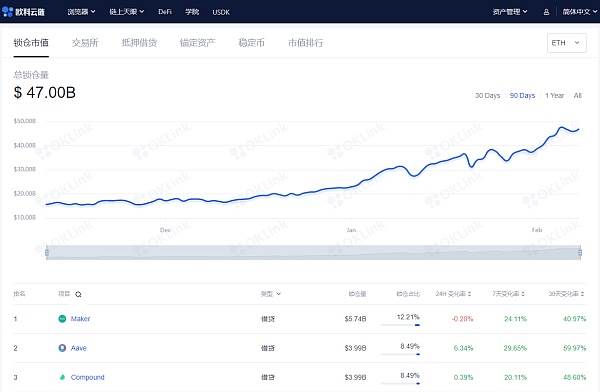Screen dimensions: 600x392
Task: Click the OKLink logo in header
Action: [24, 11]
